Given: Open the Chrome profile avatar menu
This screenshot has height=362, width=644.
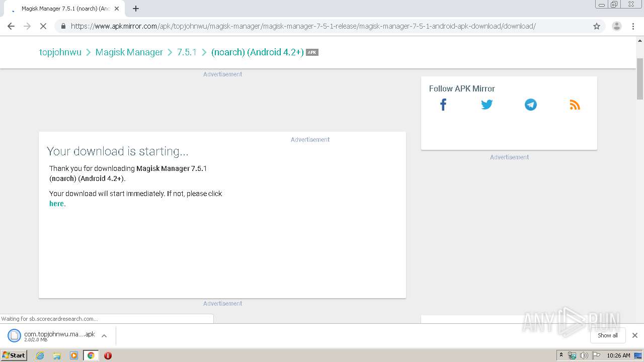Looking at the screenshot, I should point(617,26).
